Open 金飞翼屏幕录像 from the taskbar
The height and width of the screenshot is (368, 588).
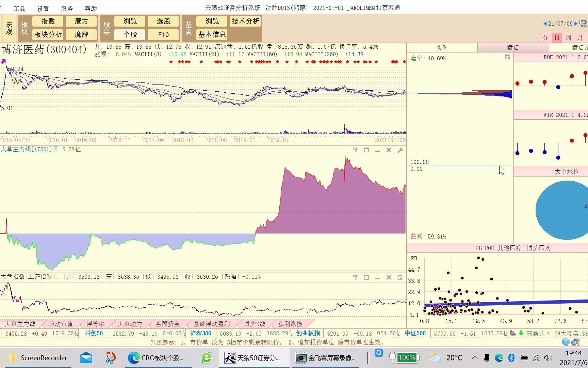(326, 358)
